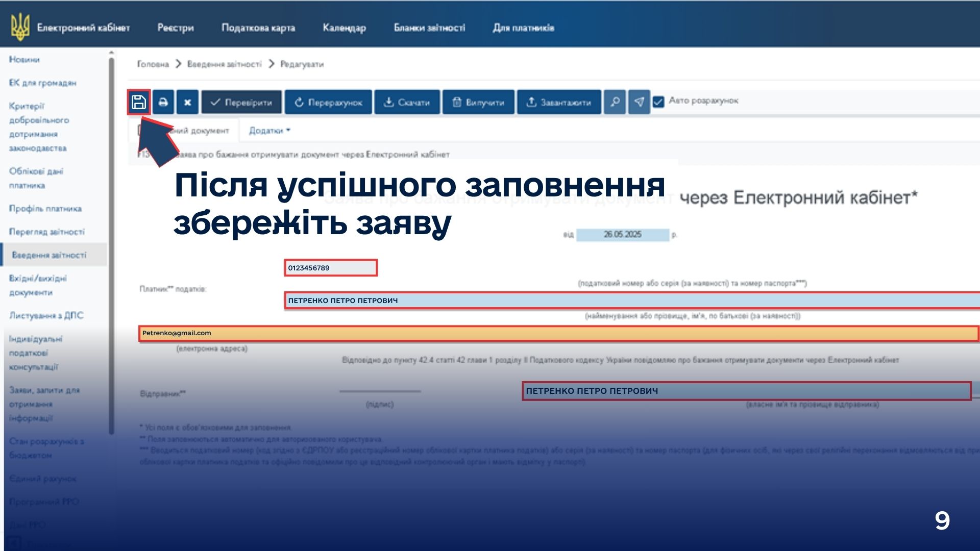Go to Головна breadcrumb
980x551 pixels.
153,64
